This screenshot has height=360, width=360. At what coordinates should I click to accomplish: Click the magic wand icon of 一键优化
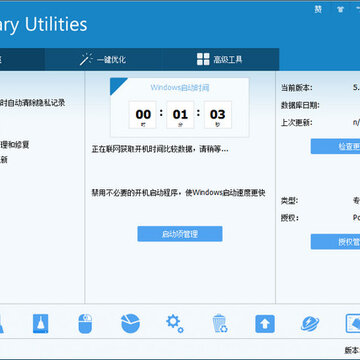[x=86, y=59]
